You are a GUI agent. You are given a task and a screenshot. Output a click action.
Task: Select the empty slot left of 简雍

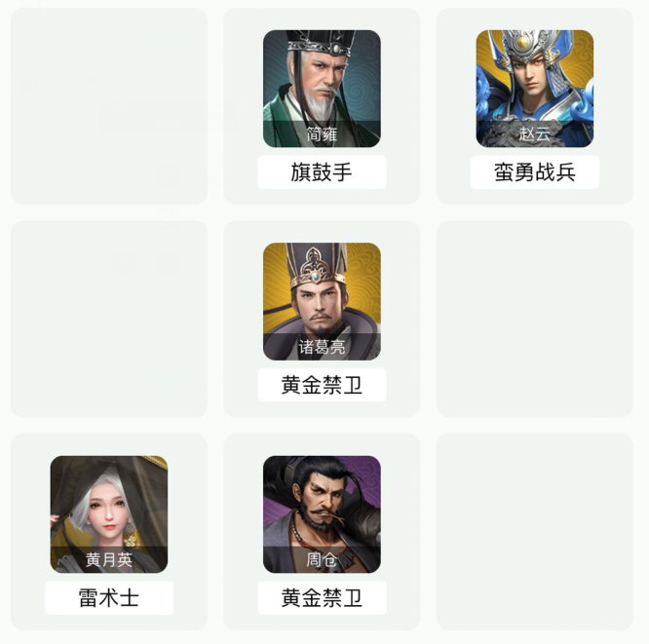tap(109, 106)
